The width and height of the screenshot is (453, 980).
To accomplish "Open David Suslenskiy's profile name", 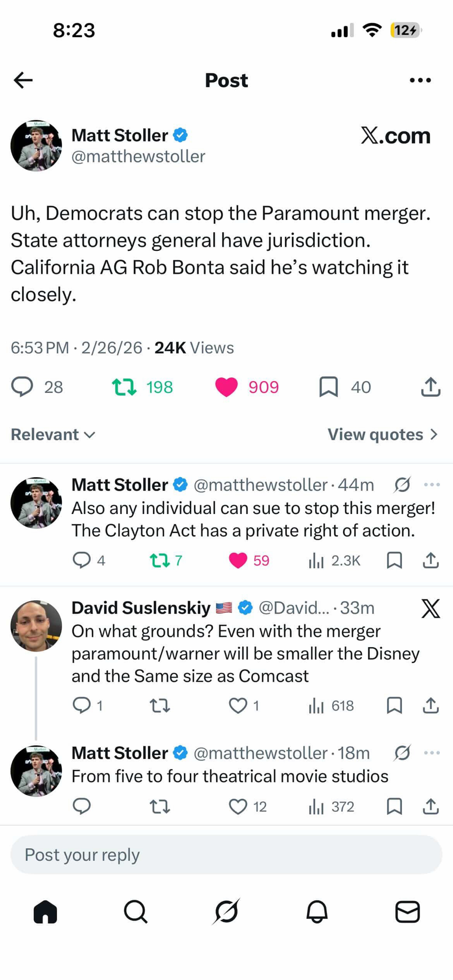I will 141,608.
